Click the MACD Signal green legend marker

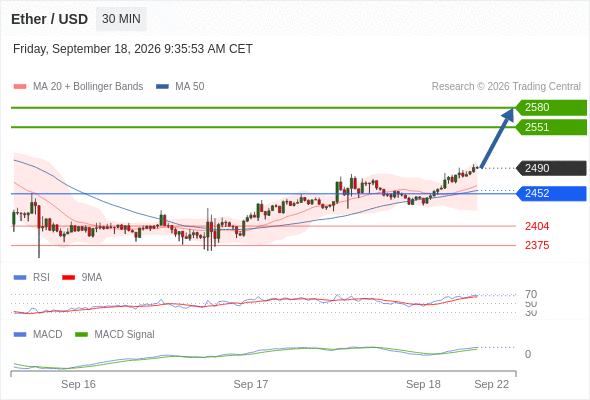[x=81, y=335]
